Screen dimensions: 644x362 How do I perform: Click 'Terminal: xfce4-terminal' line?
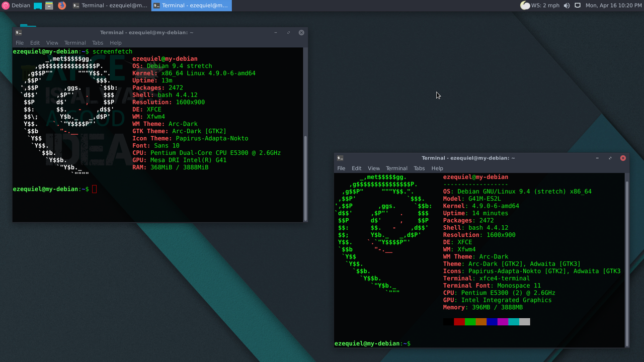tap(487, 278)
